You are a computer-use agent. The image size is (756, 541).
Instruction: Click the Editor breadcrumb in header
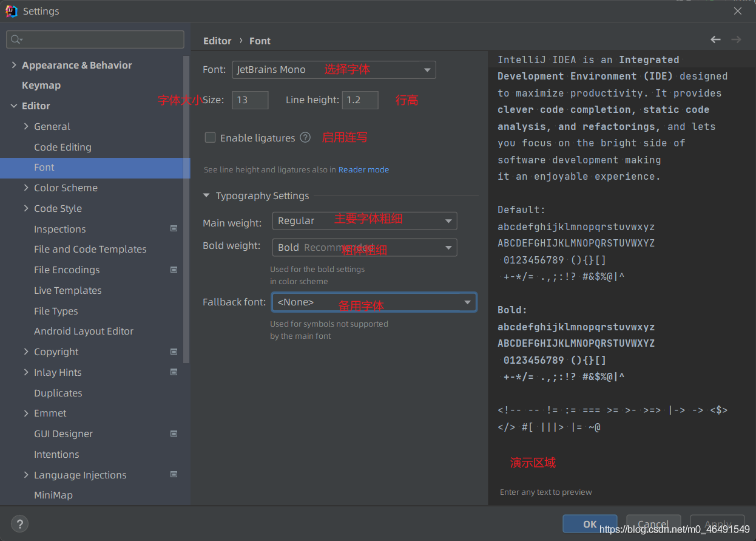(x=217, y=41)
